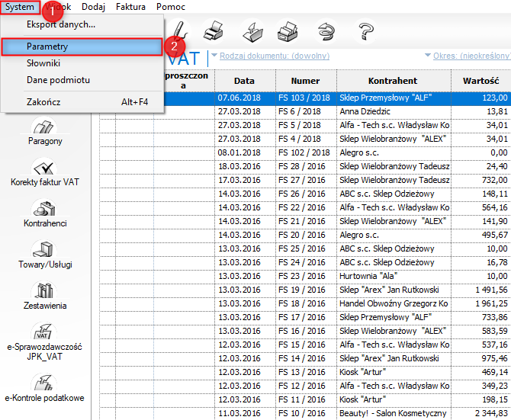Sort by Kontrahent column header
Screen dimensions: 511x420
tap(394, 81)
